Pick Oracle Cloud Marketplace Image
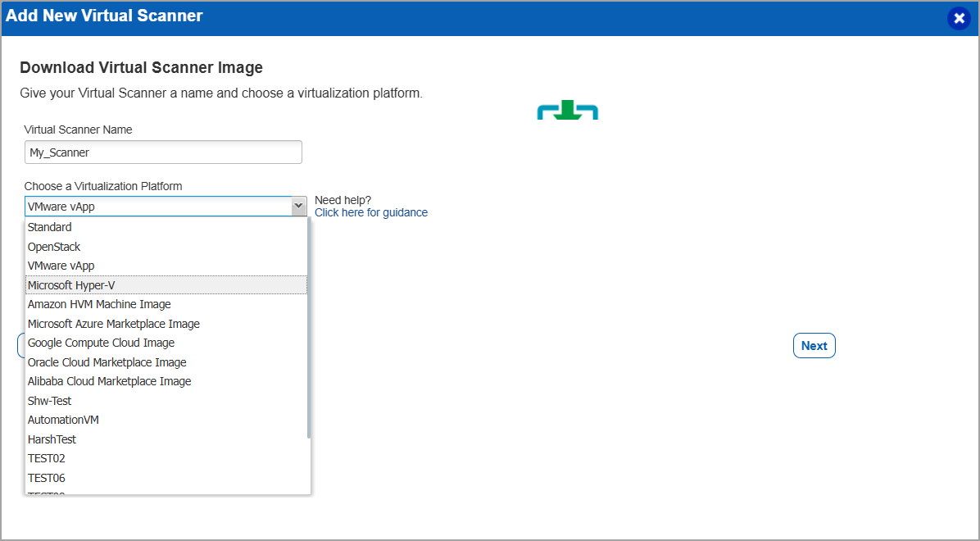This screenshot has height=541, width=980. 107,362
